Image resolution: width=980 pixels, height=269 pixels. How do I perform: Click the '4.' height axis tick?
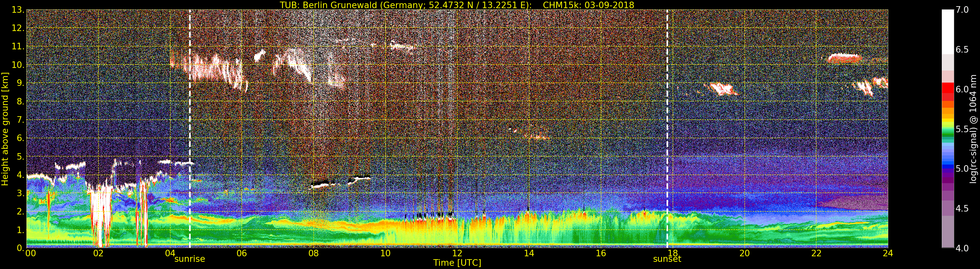point(20,175)
